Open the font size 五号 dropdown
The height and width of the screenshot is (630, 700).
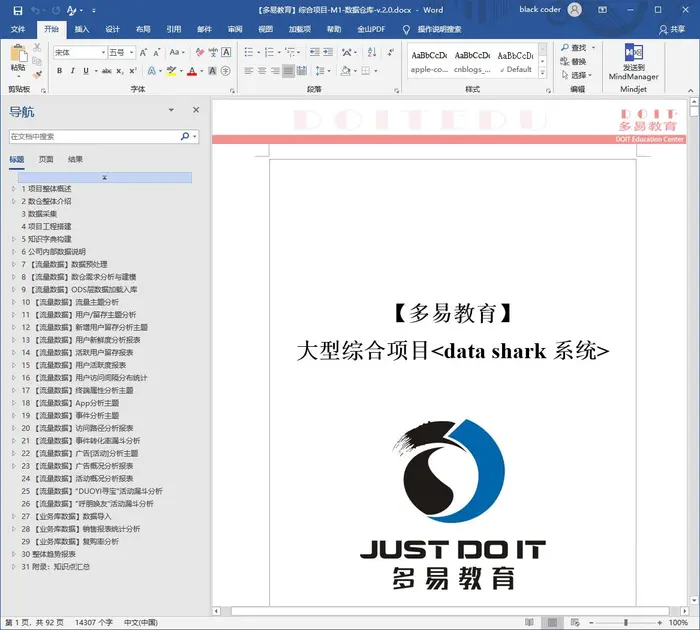click(x=131, y=53)
